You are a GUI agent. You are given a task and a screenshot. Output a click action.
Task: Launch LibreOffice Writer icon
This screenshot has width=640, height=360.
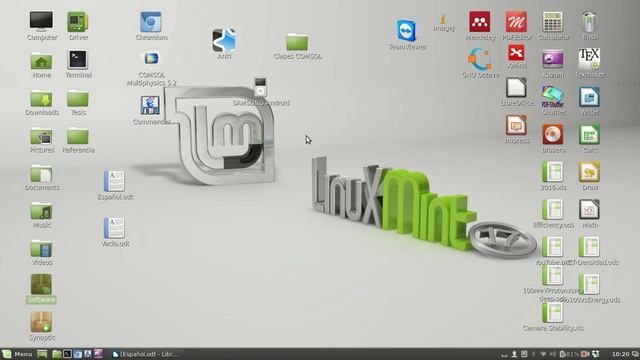(x=589, y=97)
